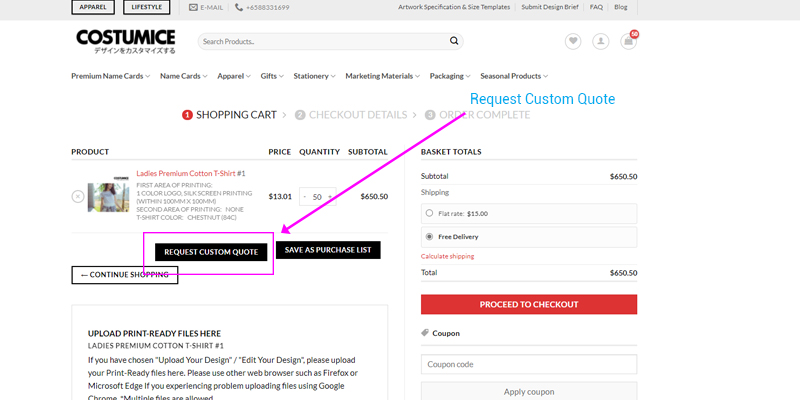
Task: Expand the Packaging menu
Action: 450,76
